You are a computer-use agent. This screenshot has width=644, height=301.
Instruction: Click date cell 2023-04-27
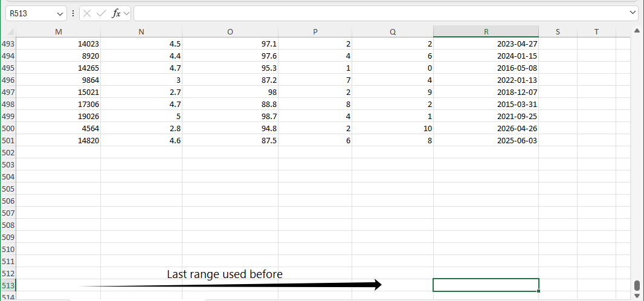coord(486,44)
